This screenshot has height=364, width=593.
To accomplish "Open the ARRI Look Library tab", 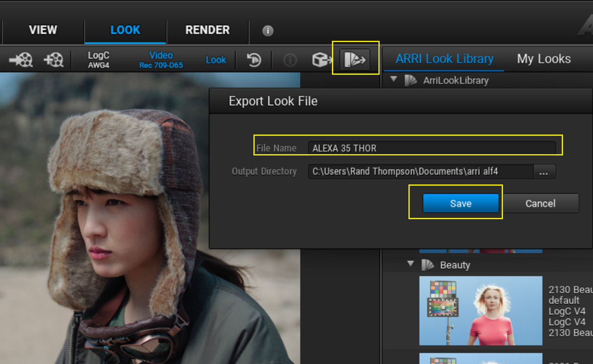I will [x=444, y=59].
